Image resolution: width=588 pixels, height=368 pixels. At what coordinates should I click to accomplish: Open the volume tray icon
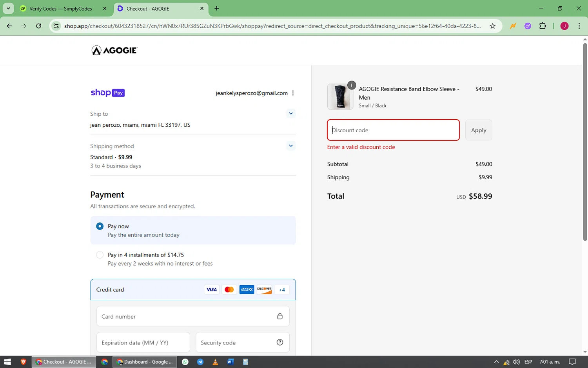tap(516, 362)
